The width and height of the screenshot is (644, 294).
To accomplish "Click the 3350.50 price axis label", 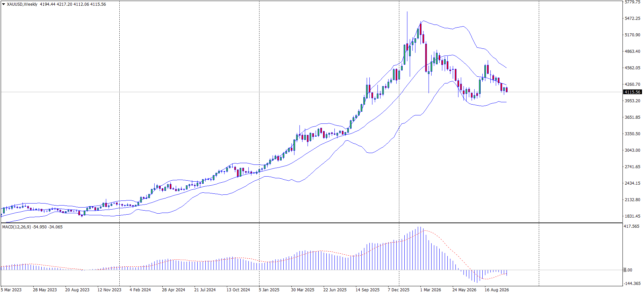I will 633,134.
